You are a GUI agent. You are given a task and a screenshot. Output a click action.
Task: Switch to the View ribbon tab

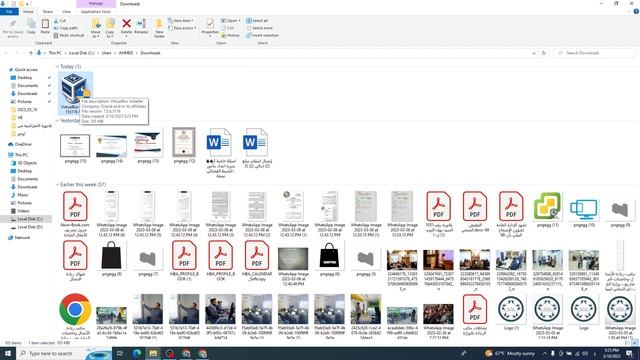point(66,11)
